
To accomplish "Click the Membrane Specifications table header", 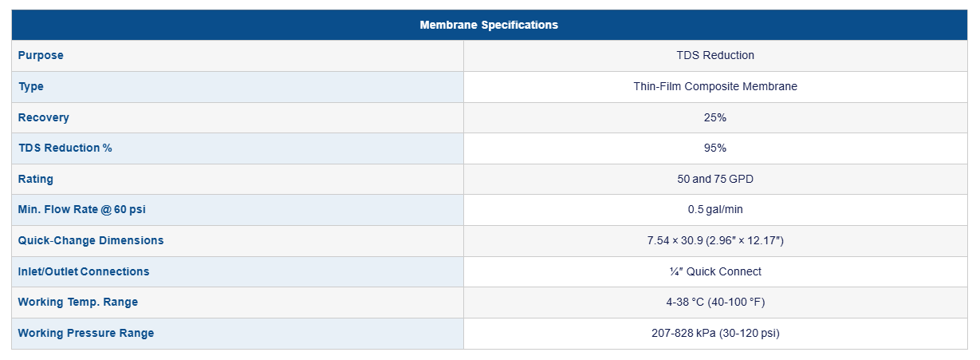I will 489,25.
